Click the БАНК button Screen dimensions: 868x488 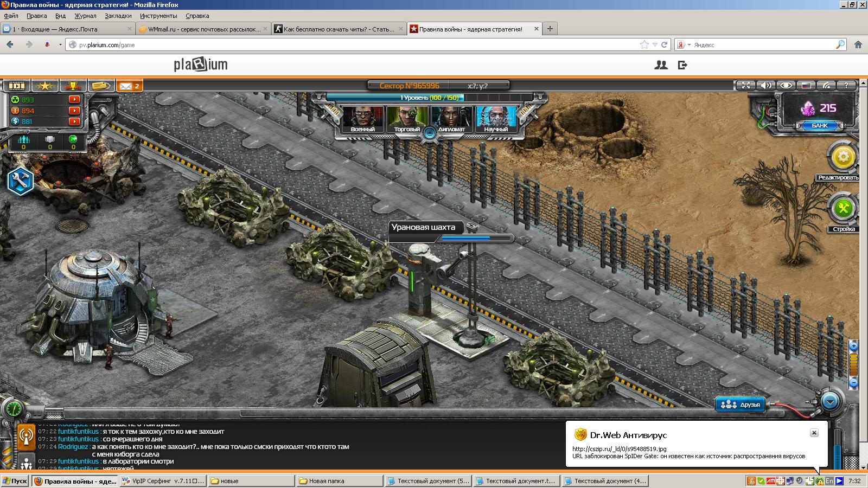click(x=819, y=126)
